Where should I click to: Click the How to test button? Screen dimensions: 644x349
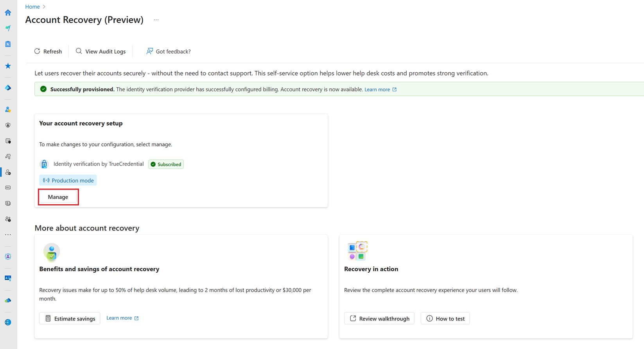coord(445,318)
